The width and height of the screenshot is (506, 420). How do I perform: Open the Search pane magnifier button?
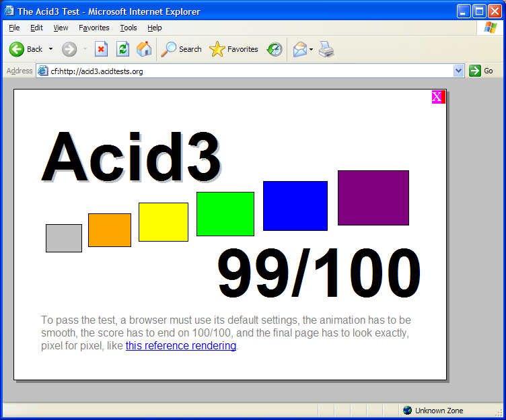181,49
